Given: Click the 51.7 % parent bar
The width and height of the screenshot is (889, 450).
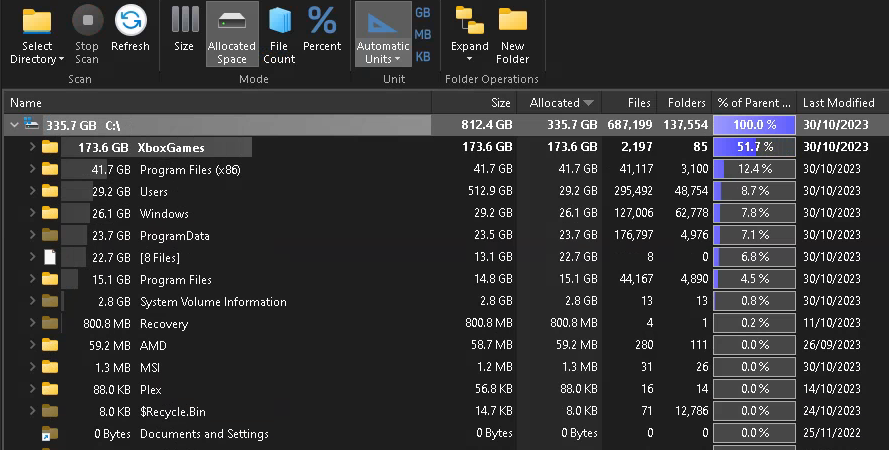Looking at the screenshot, I should pos(754,147).
